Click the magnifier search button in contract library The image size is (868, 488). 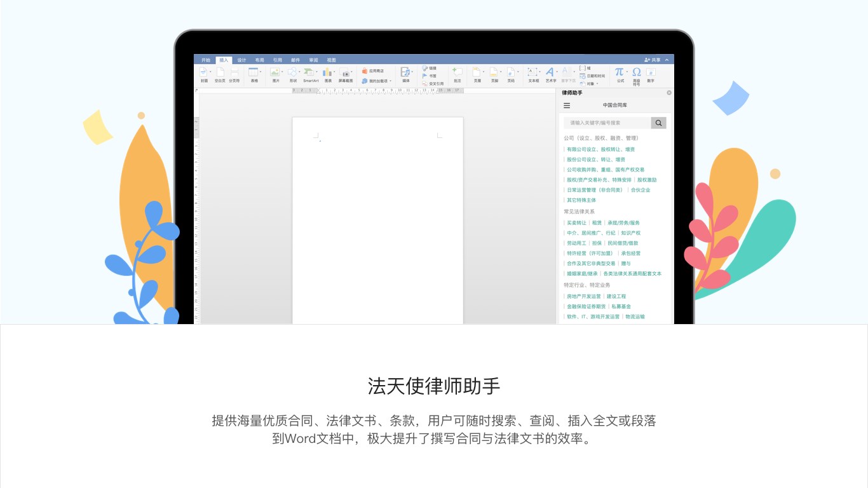point(658,123)
